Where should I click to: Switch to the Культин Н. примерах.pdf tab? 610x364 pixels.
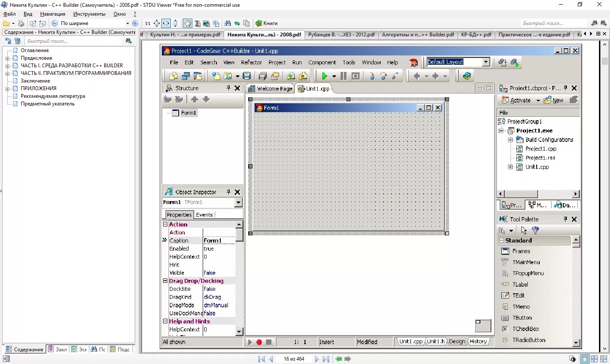[185, 35]
